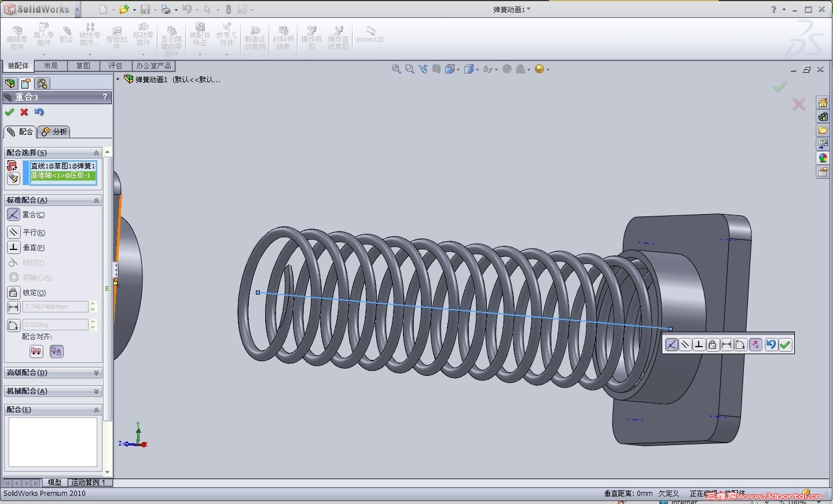Switch to the 装配体 ribbon tab
Viewport: 833px width, 504px height.
pos(18,66)
